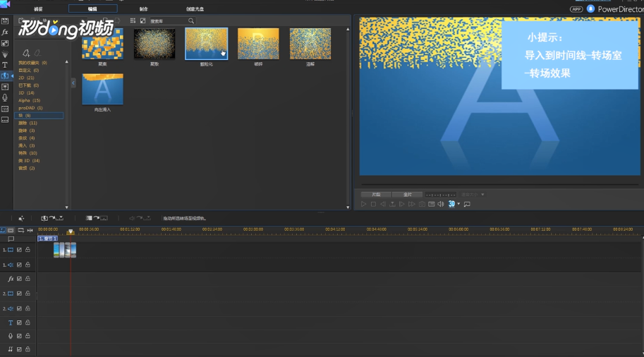Click the add new tag icon
This screenshot has width=644, height=357.
coord(26,53)
